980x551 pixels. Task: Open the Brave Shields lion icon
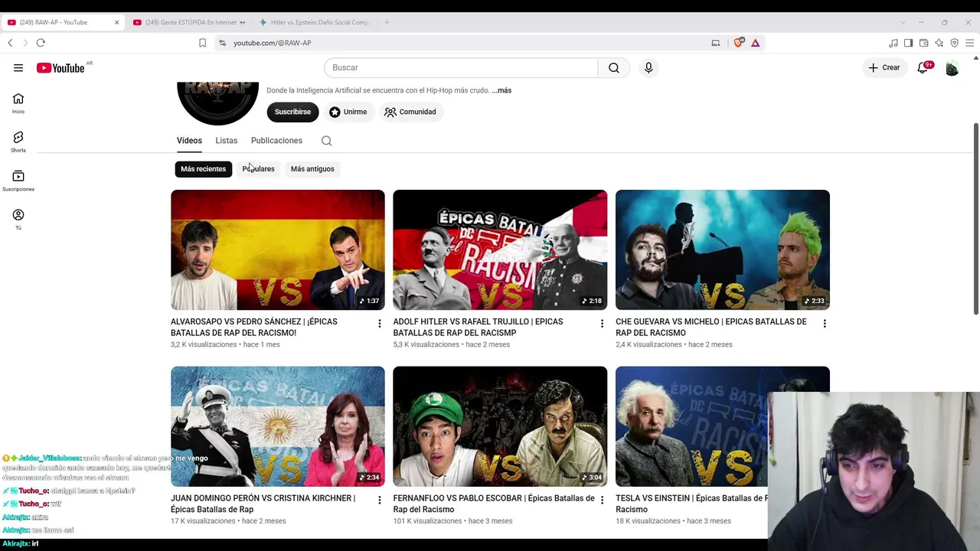click(738, 43)
